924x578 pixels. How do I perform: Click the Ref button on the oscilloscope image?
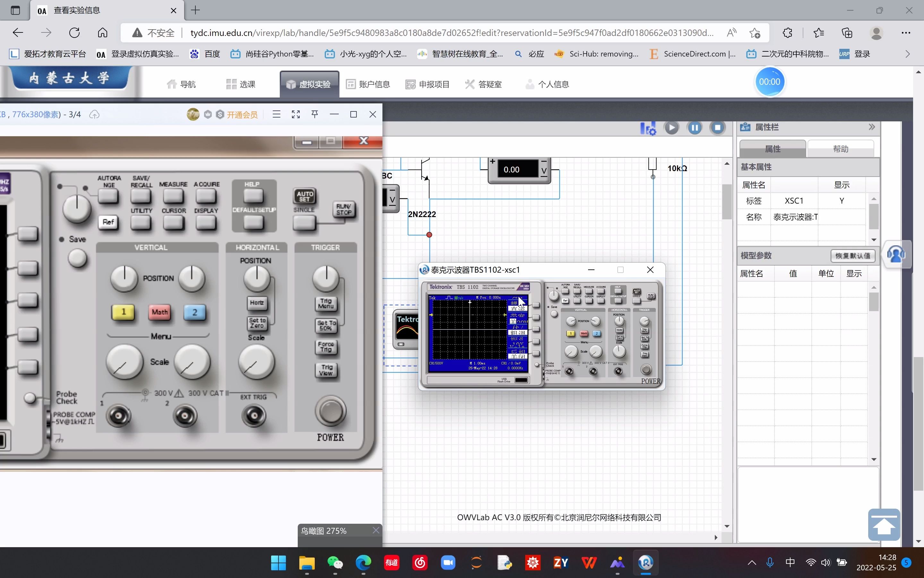108,222
